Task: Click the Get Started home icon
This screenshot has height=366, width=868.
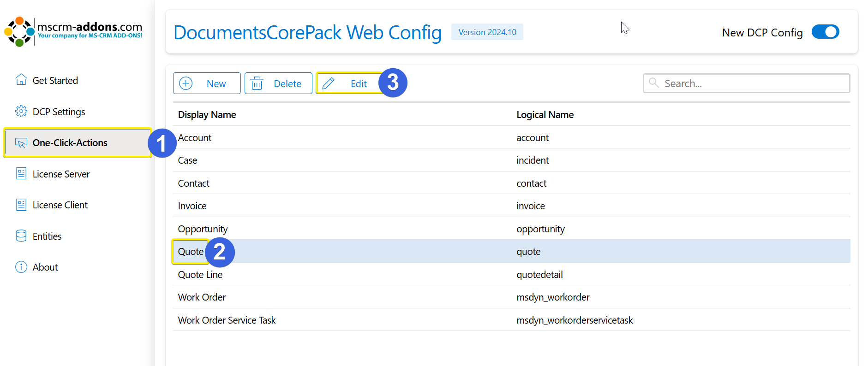Action: [21, 80]
